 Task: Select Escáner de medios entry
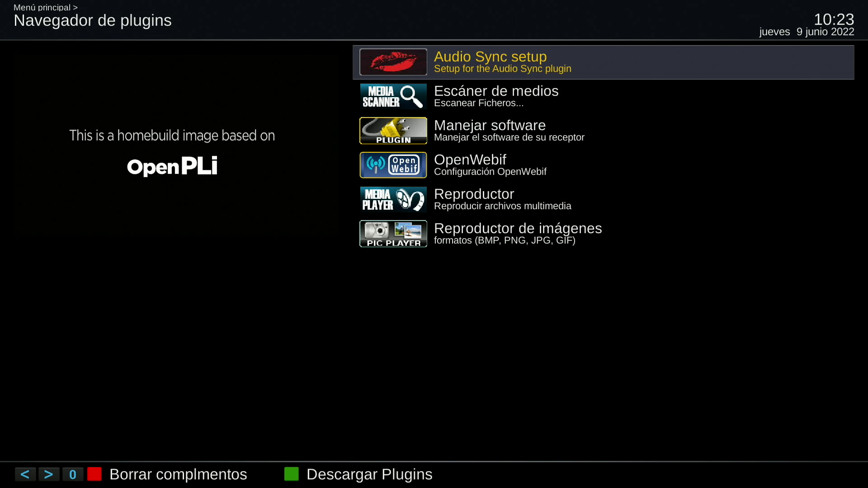(x=603, y=96)
